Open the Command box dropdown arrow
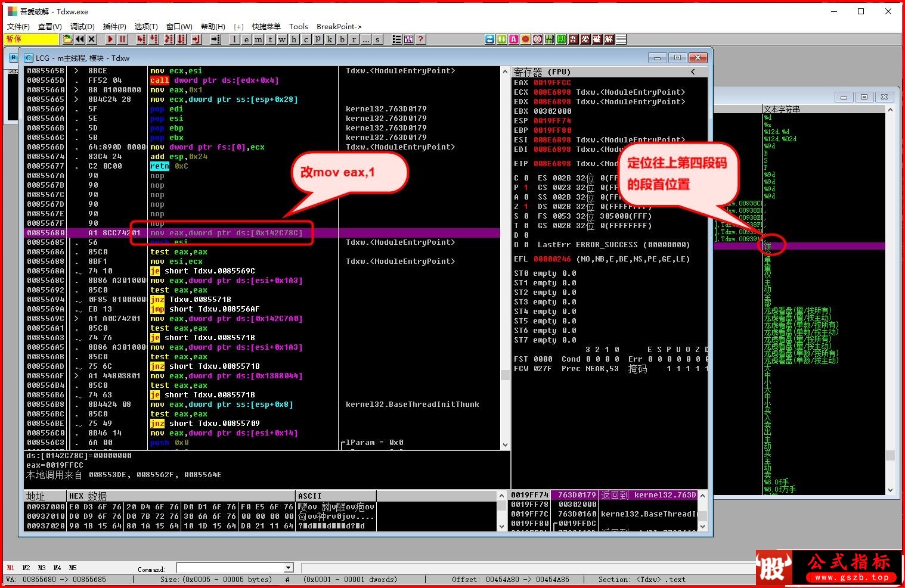Image resolution: width=905 pixels, height=588 pixels. 289,568
